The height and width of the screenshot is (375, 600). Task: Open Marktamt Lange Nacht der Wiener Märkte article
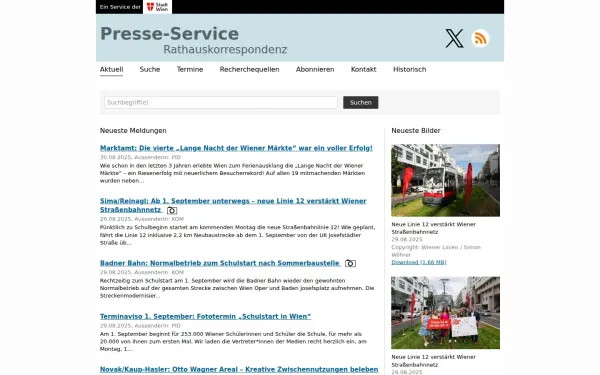coord(236,148)
